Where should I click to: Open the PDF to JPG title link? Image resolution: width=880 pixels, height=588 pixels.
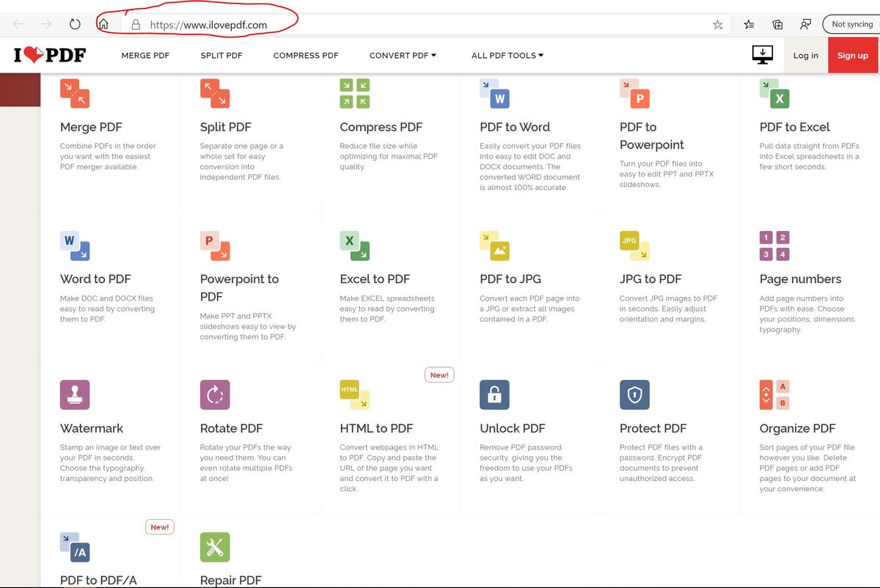511,279
